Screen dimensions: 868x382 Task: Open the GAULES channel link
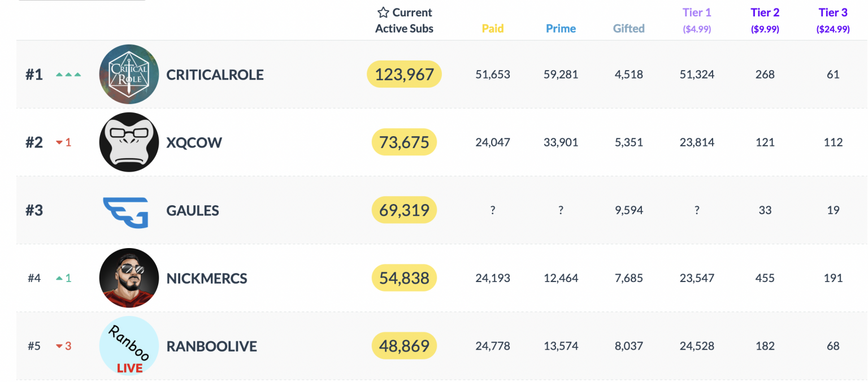coord(193,210)
